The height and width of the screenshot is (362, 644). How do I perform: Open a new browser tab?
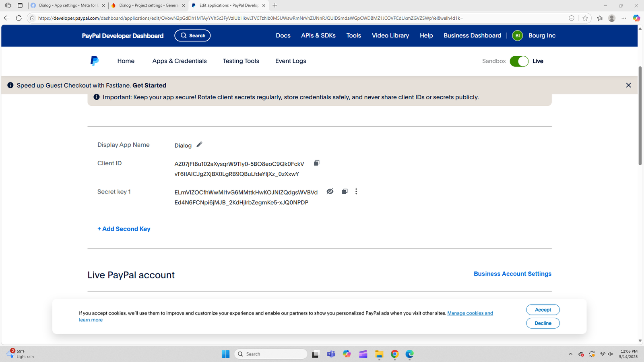[275, 6]
